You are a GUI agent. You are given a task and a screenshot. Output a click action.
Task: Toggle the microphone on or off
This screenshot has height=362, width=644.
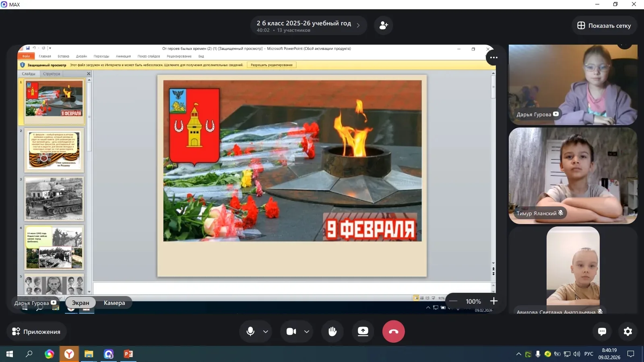(x=250, y=331)
